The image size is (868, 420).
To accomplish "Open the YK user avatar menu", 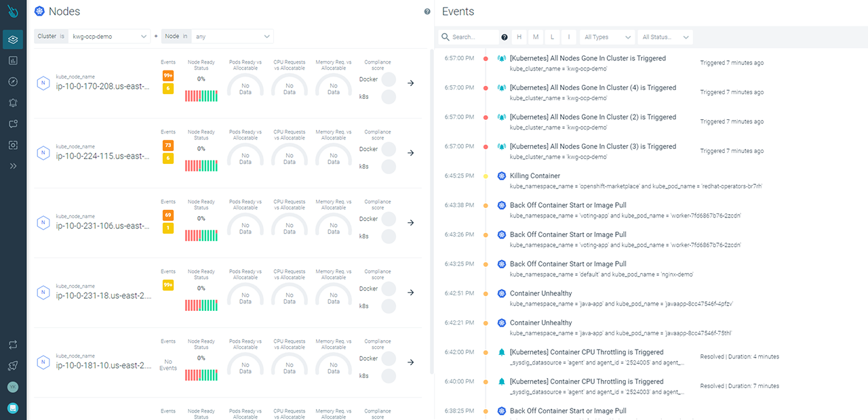I will [x=13, y=387].
